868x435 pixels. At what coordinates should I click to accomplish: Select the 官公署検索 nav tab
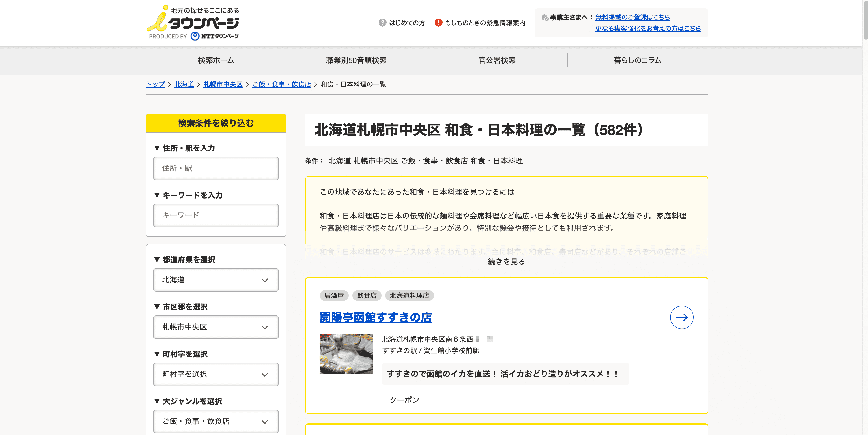(x=497, y=60)
